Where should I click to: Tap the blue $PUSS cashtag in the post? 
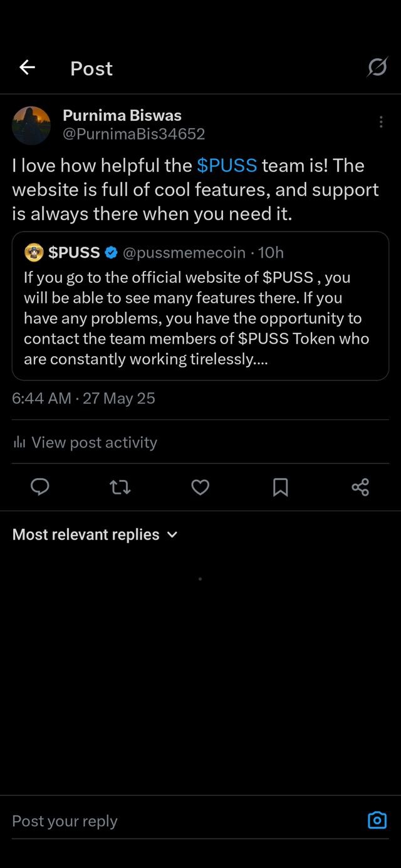point(227,165)
